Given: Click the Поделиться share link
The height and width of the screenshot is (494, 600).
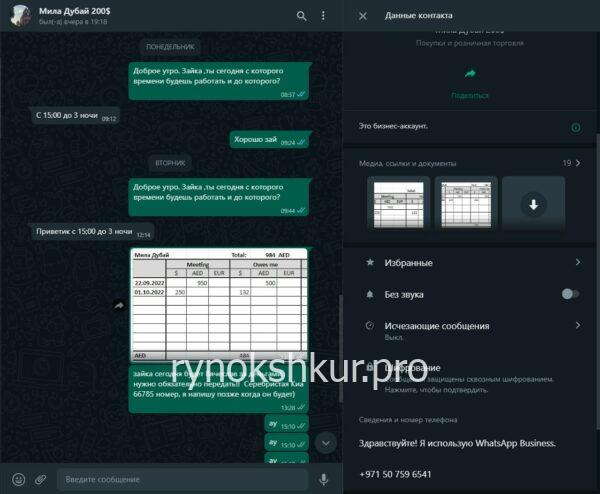Looking at the screenshot, I should [x=470, y=95].
